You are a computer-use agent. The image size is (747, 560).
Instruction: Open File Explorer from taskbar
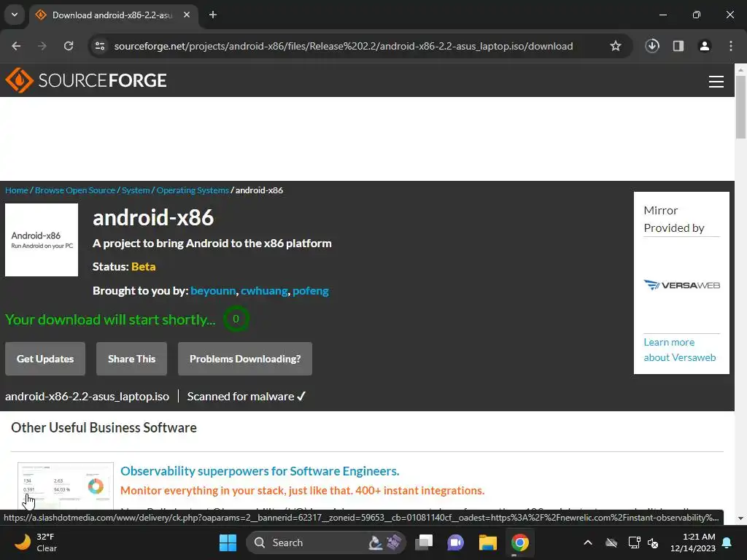click(x=488, y=542)
